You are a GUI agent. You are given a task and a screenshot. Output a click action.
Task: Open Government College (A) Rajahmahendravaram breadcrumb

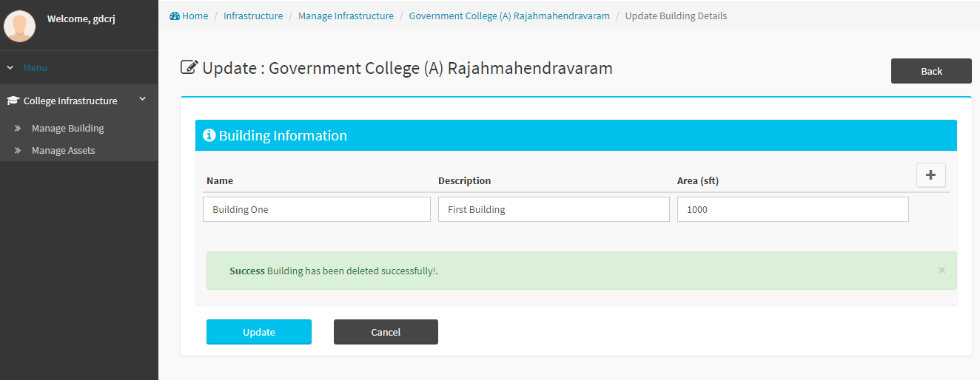pyautogui.click(x=509, y=16)
